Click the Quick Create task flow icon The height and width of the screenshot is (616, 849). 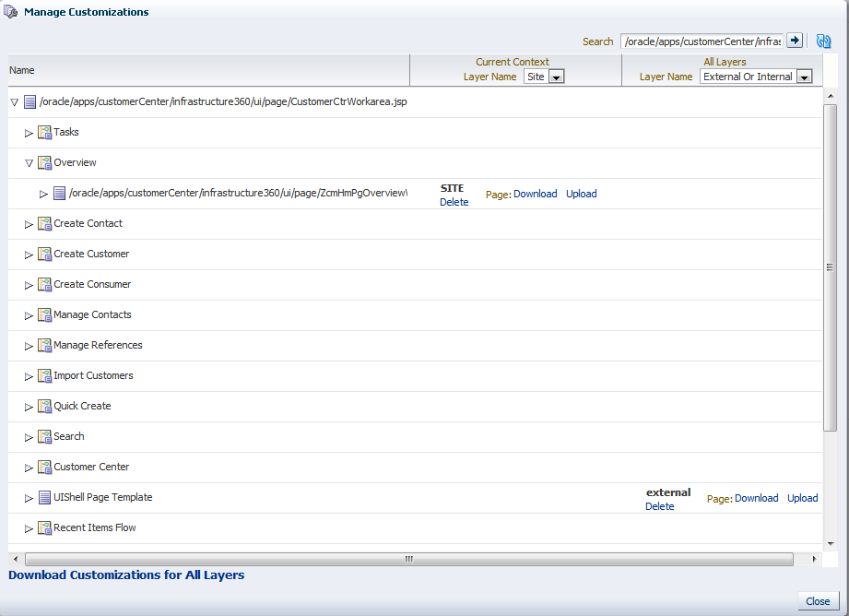(x=44, y=406)
